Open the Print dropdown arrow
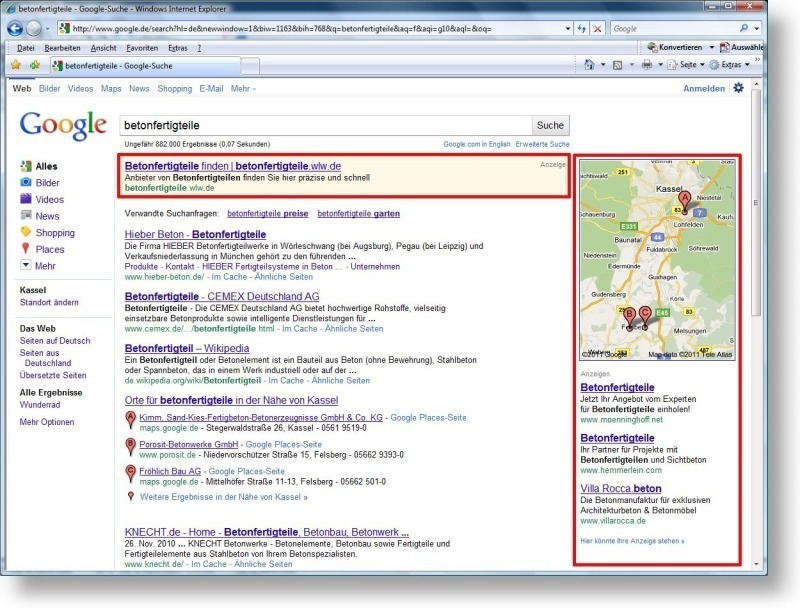The height and width of the screenshot is (608, 800). pyautogui.click(x=660, y=65)
